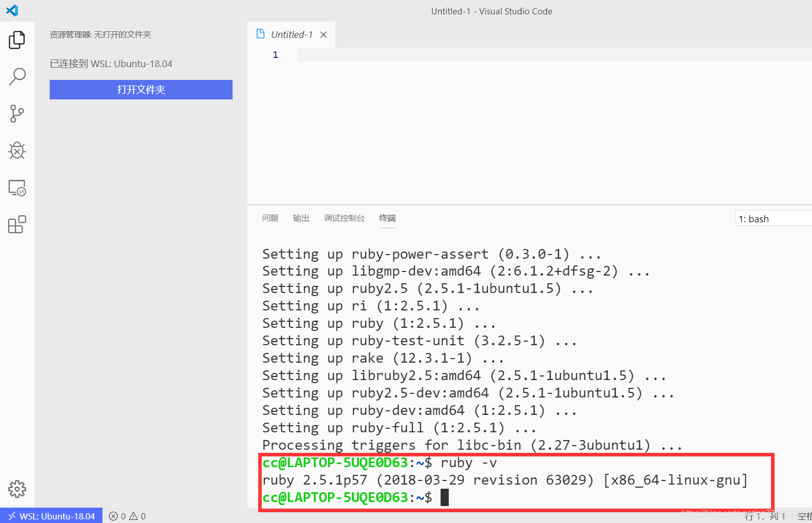Click the 'Setting up rake' terminal line

pyautogui.click(x=383, y=358)
